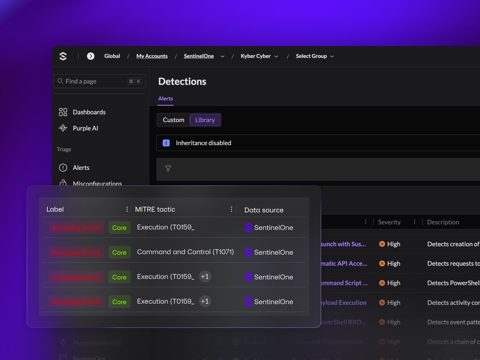
Task: Click Global in the breadcrumb
Action: [x=112, y=56]
